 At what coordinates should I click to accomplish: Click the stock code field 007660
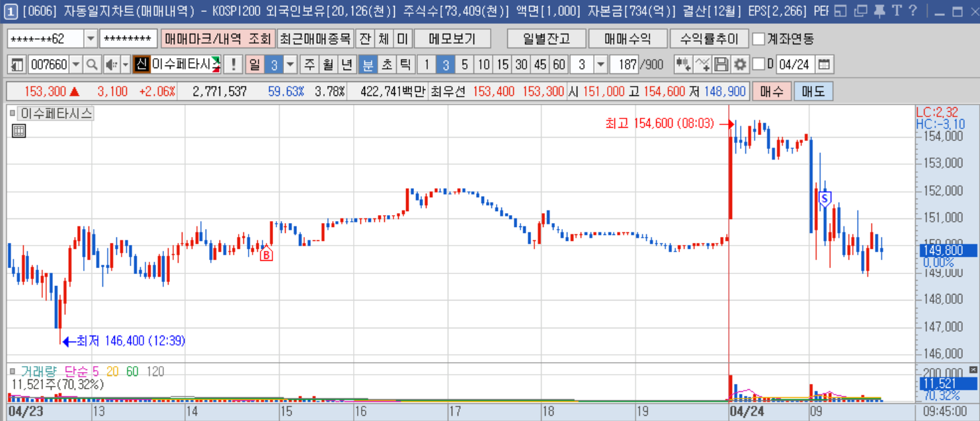tap(49, 65)
